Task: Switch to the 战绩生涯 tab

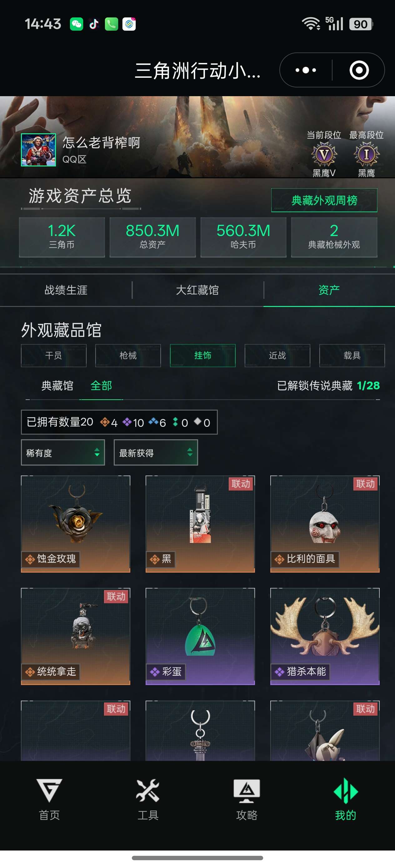Action: click(66, 290)
